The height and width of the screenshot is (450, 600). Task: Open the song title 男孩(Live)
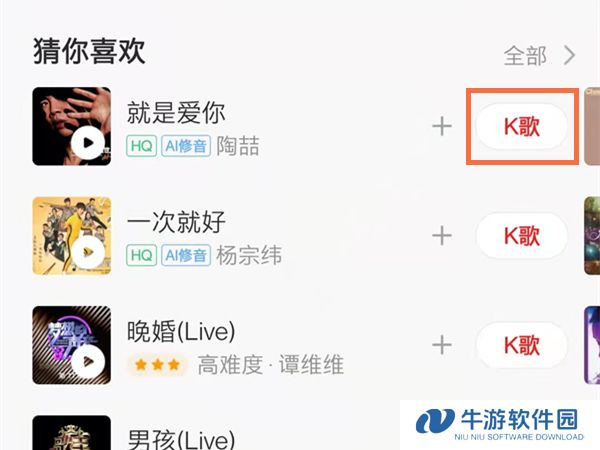[181, 439]
